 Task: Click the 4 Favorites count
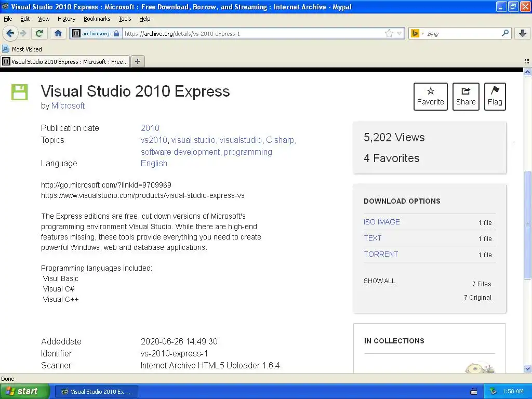pyautogui.click(x=392, y=158)
